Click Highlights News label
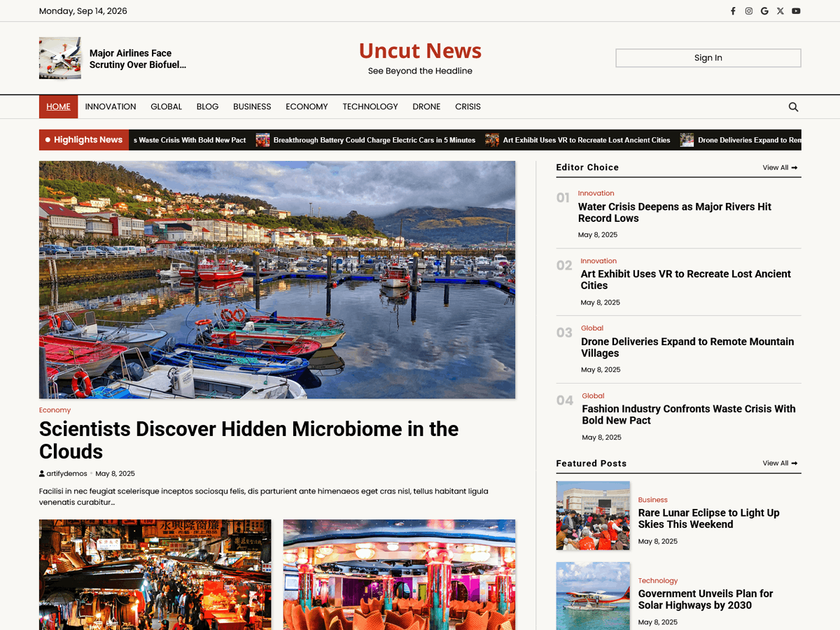840x630 pixels. pyautogui.click(x=84, y=140)
